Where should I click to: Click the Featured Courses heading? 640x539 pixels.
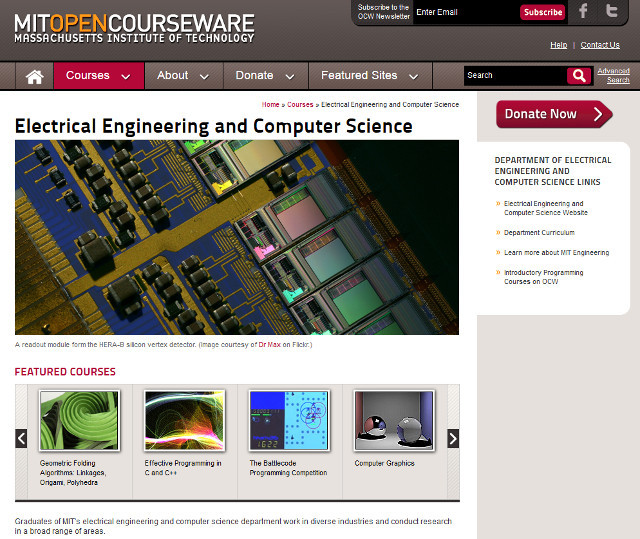(x=65, y=372)
